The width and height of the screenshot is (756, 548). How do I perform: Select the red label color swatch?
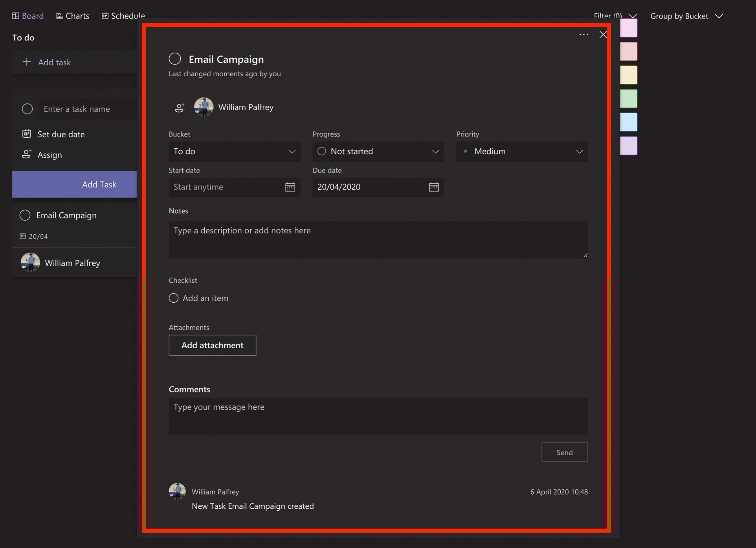[x=629, y=51]
